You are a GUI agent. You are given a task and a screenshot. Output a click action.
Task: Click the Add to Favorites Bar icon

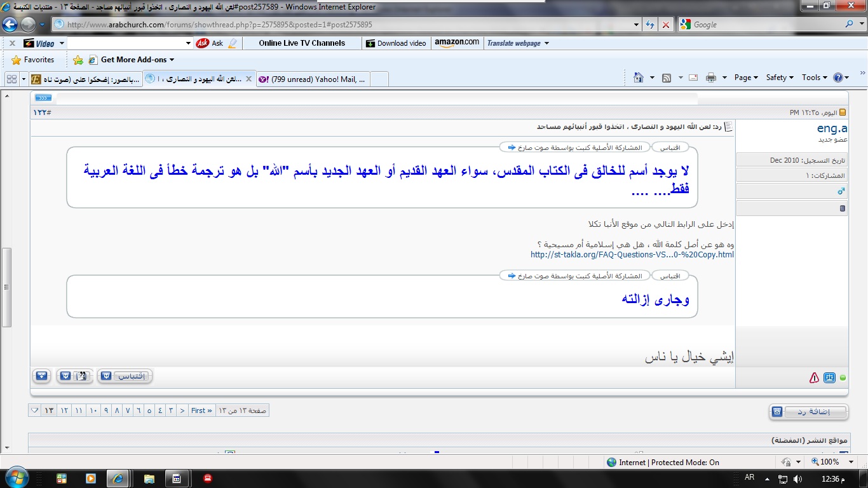click(x=78, y=60)
